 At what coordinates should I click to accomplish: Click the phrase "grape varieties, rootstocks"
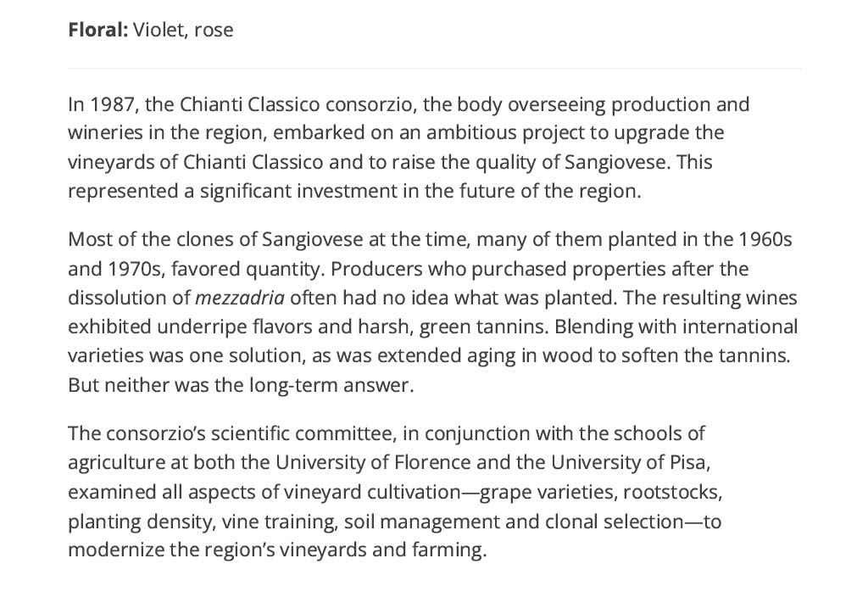point(601,492)
